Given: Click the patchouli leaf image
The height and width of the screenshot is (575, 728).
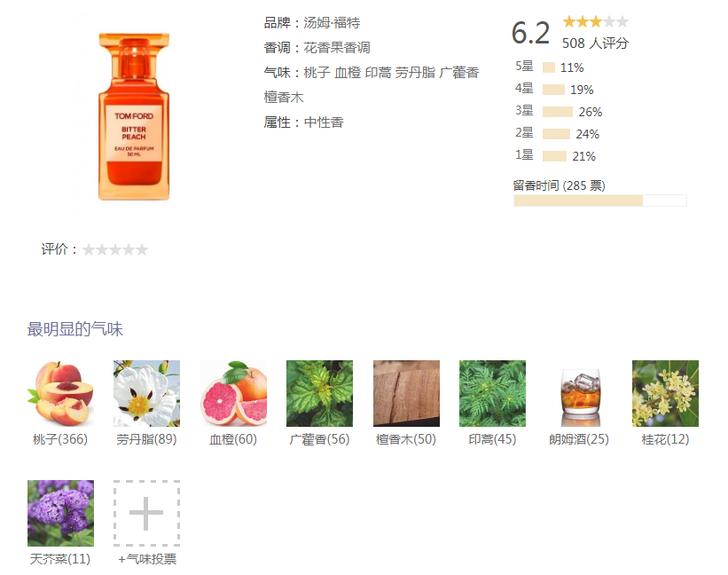Looking at the screenshot, I should pos(319,393).
